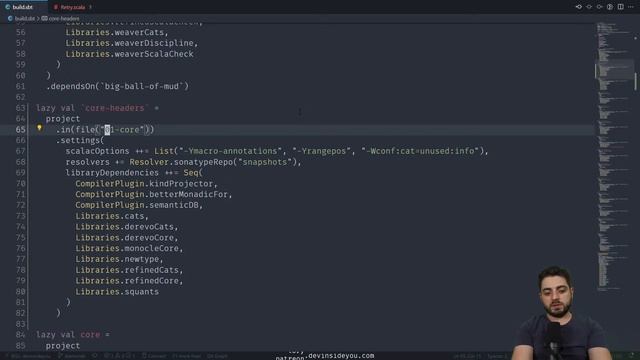Split the editor with the split icon
This screenshot has height=360, width=640.
pos(620,7)
